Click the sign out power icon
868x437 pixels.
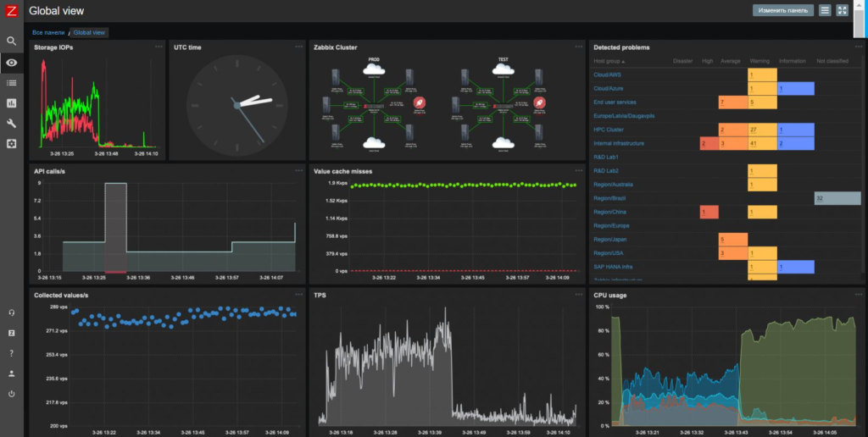(x=11, y=394)
